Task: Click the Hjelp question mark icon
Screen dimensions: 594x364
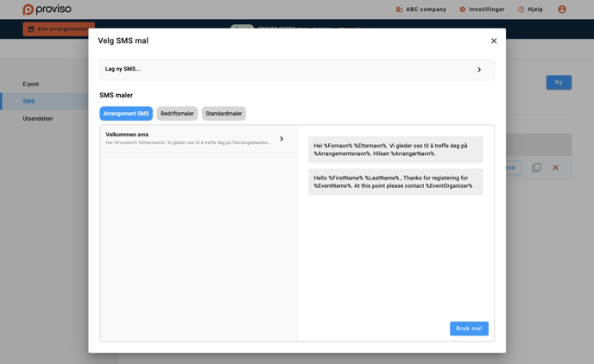Action: click(521, 9)
